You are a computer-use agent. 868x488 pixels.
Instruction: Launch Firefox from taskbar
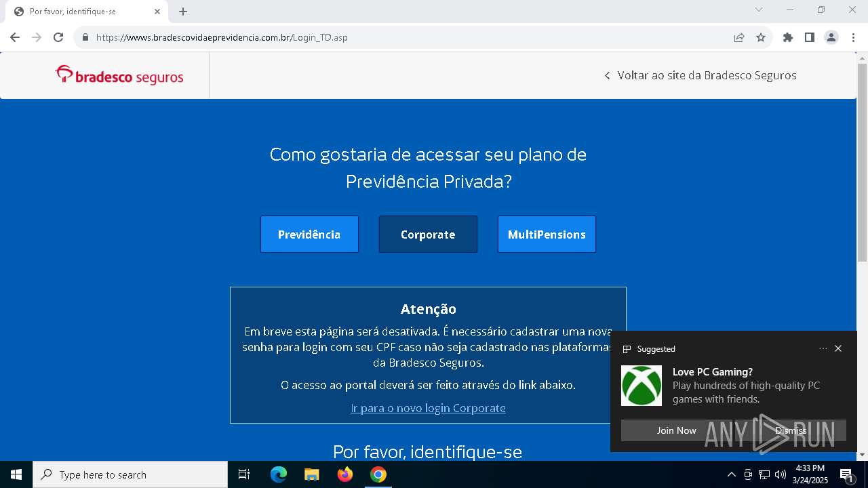pos(345,474)
